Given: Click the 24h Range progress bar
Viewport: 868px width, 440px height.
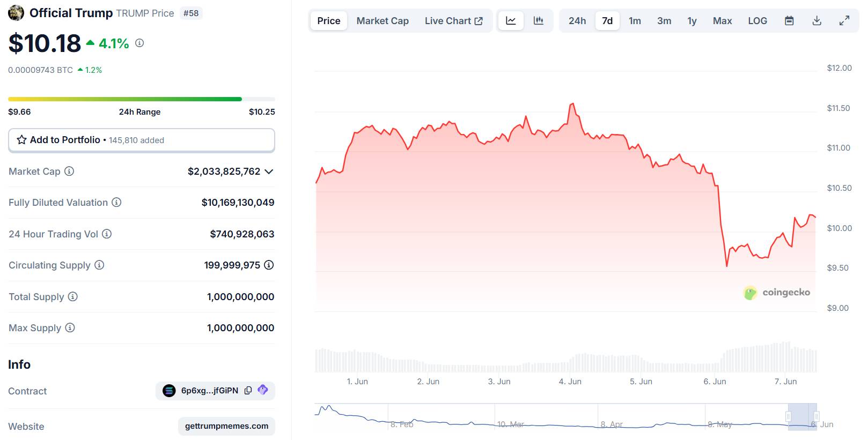Looking at the screenshot, I should [142, 99].
